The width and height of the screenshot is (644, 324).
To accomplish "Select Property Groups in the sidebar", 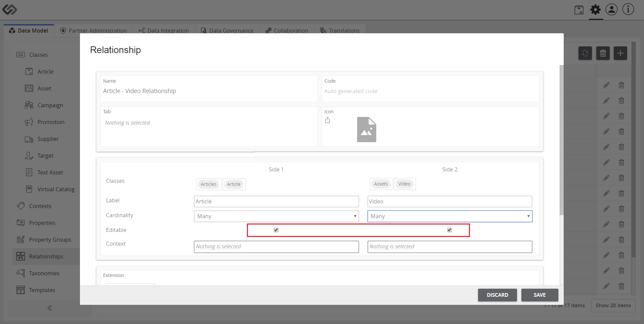I will 50,240.
